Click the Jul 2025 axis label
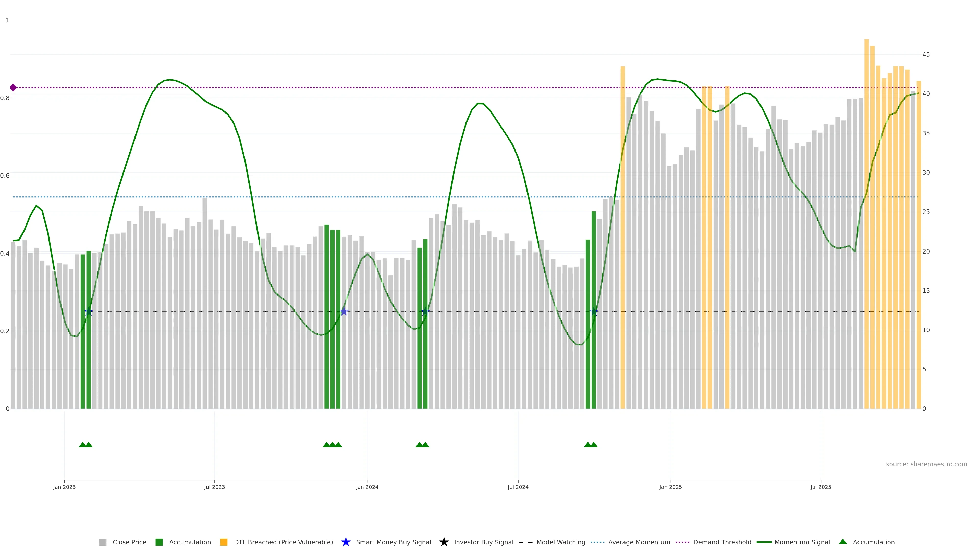Screen dimensions: 980x551 click(x=820, y=487)
